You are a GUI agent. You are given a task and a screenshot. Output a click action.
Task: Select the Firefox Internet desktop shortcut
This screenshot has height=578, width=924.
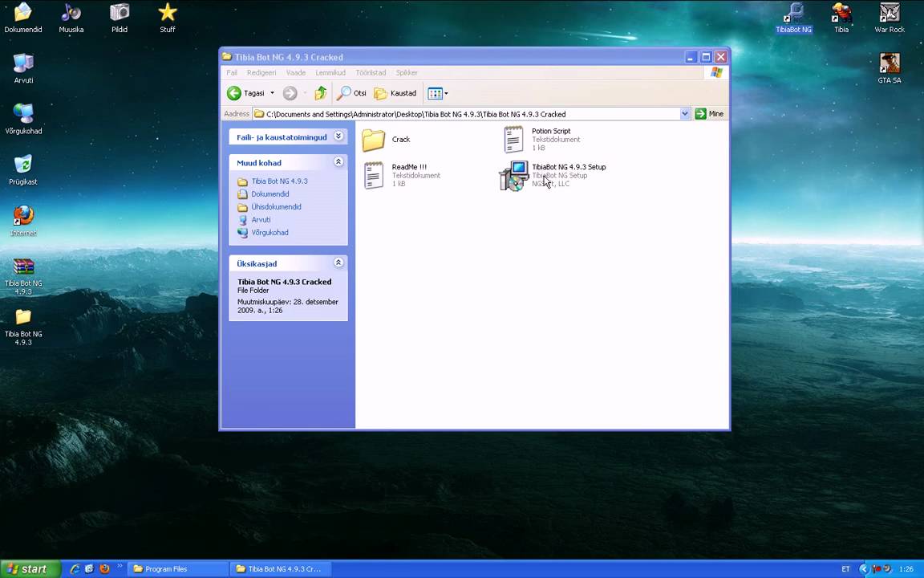coord(23,221)
